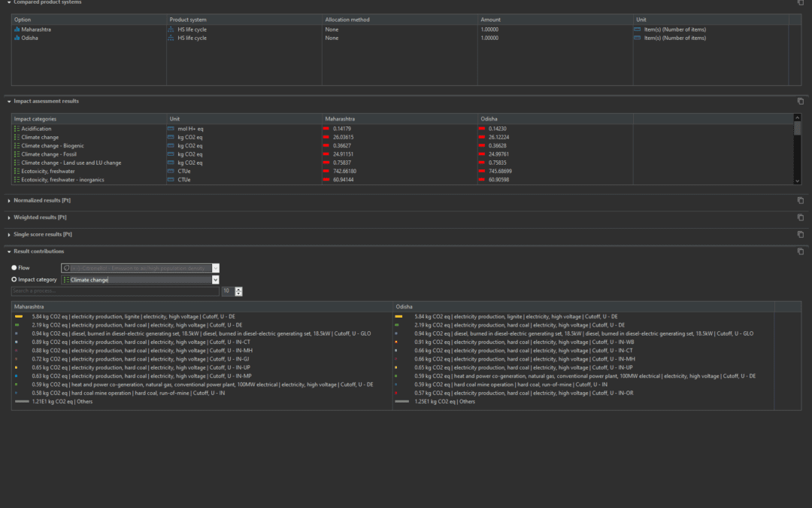Click copy icon in Normalized results header
Viewport: 812px width, 508px height.
pyautogui.click(x=801, y=200)
